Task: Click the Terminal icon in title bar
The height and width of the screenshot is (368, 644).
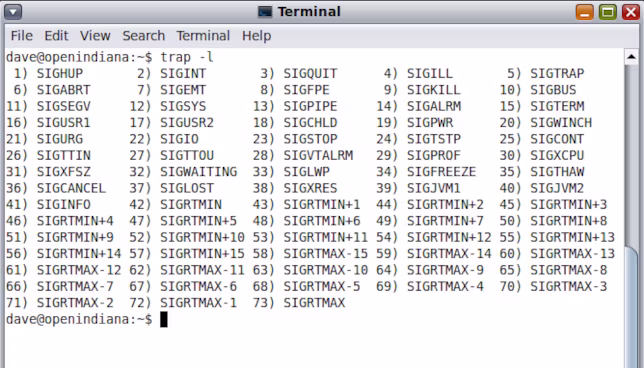Action: [x=265, y=12]
